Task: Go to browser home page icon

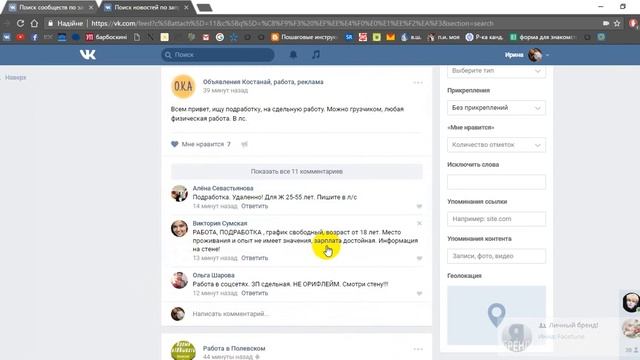Action: point(34,23)
